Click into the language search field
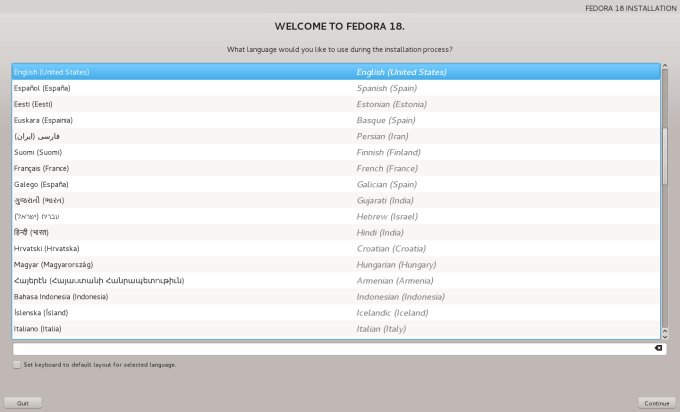The width and height of the screenshot is (680, 412). point(340,349)
